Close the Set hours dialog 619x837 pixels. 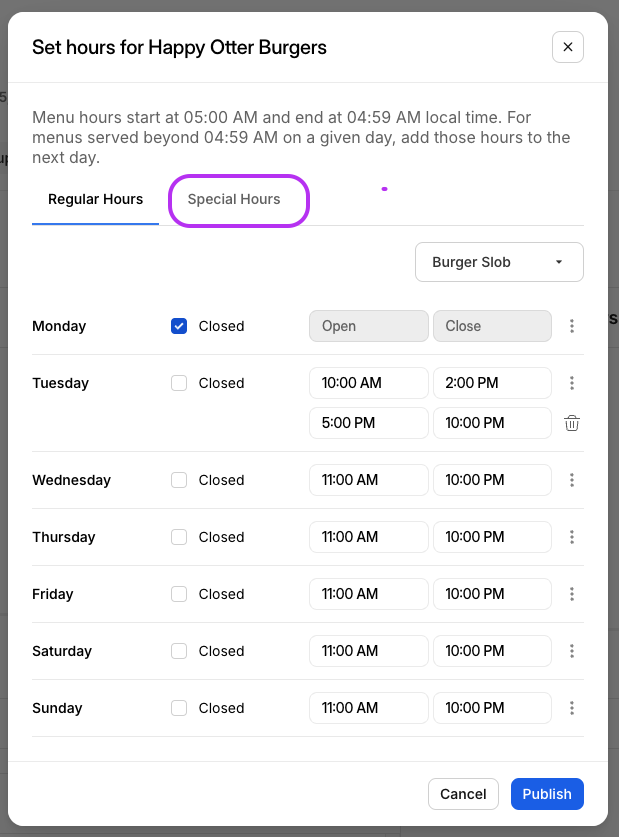(x=567, y=47)
